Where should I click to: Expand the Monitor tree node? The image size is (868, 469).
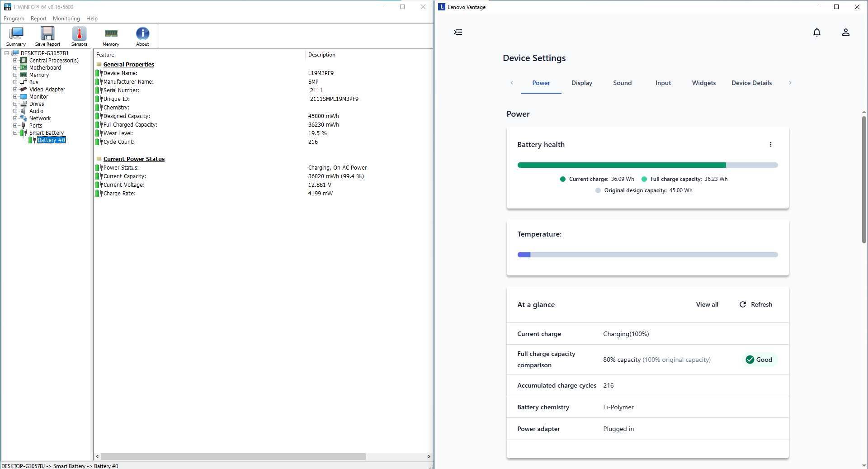(15, 96)
